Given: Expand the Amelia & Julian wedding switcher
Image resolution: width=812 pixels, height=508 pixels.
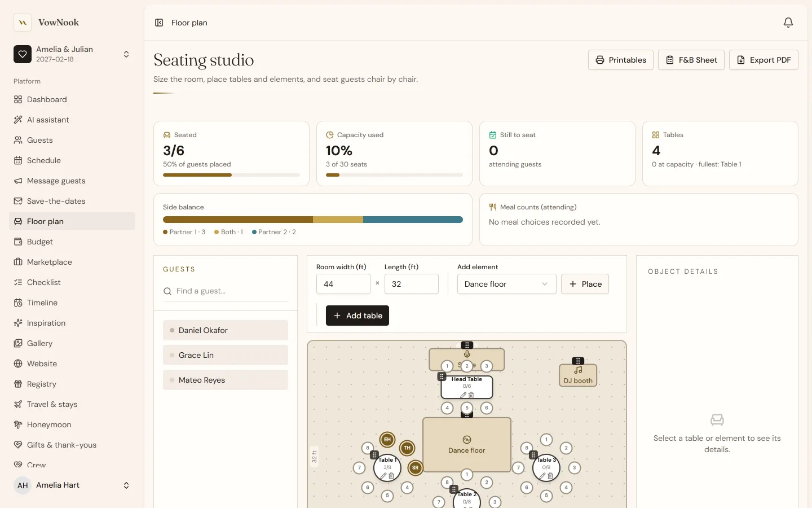Looking at the screenshot, I should pos(126,54).
